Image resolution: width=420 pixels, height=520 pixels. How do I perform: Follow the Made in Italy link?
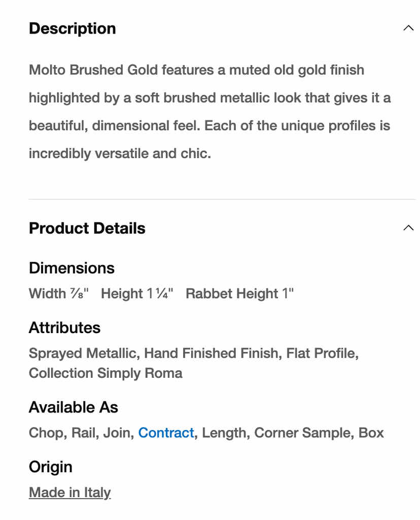[x=69, y=492]
